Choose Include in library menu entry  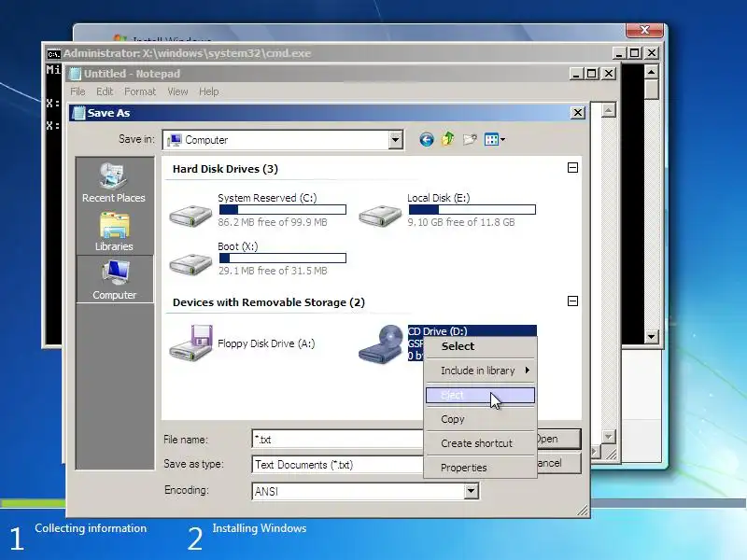480,371
